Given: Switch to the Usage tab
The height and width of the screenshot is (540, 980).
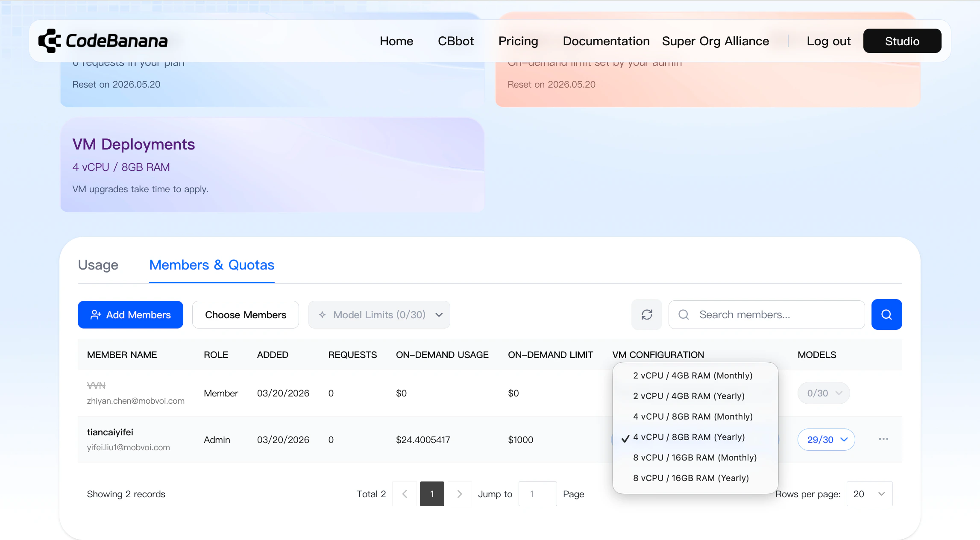Looking at the screenshot, I should point(98,265).
